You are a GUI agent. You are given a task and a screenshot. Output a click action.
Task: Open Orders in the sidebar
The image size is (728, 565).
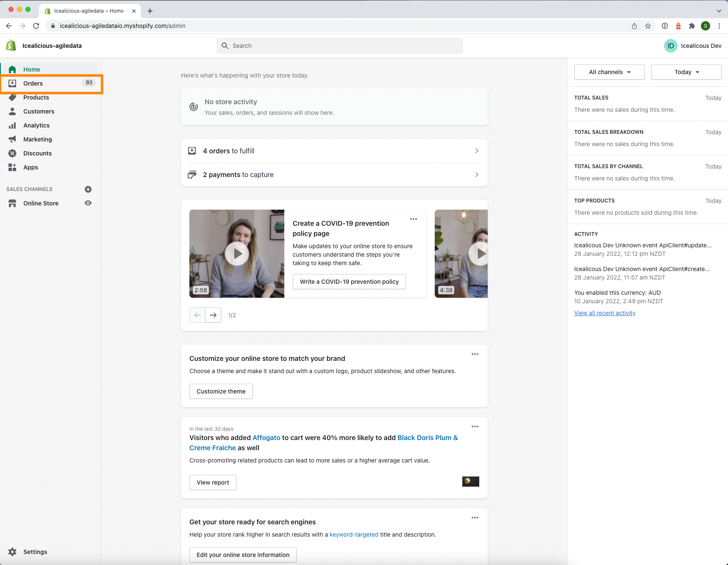(x=51, y=83)
